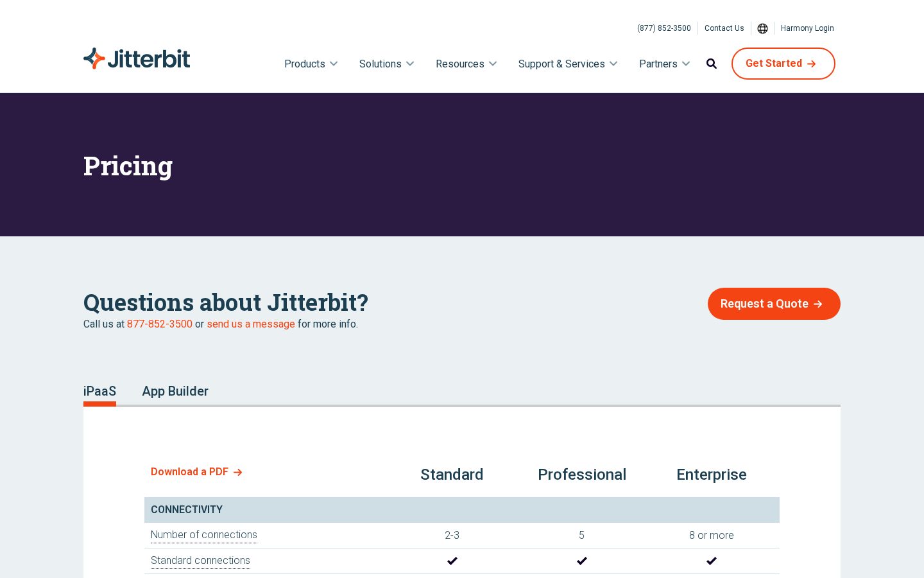Click the 8 or more value
This screenshot has height=578, width=924.
[712, 536]
